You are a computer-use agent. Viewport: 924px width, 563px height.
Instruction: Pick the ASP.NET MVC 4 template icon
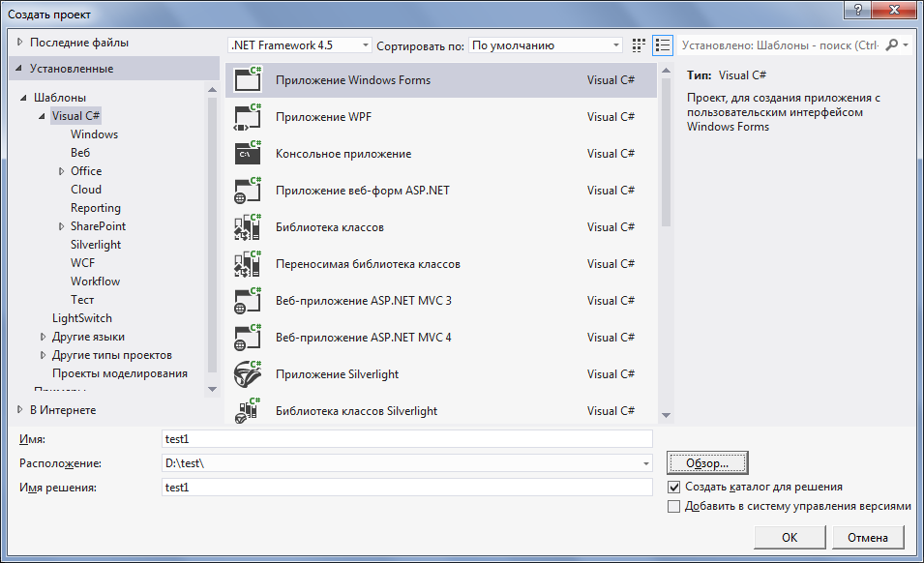248,338
